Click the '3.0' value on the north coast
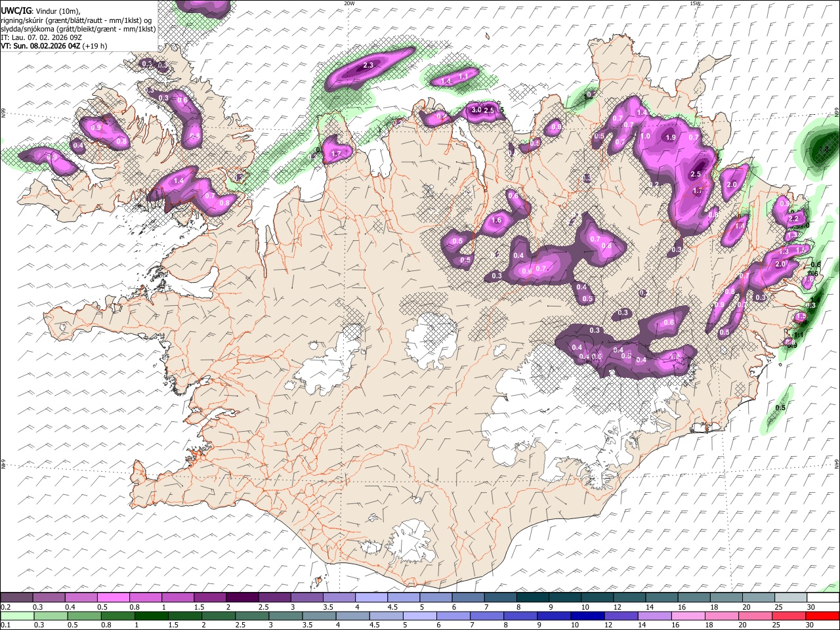The width and height of the screenshot is (840, 630). pos(476,110)
